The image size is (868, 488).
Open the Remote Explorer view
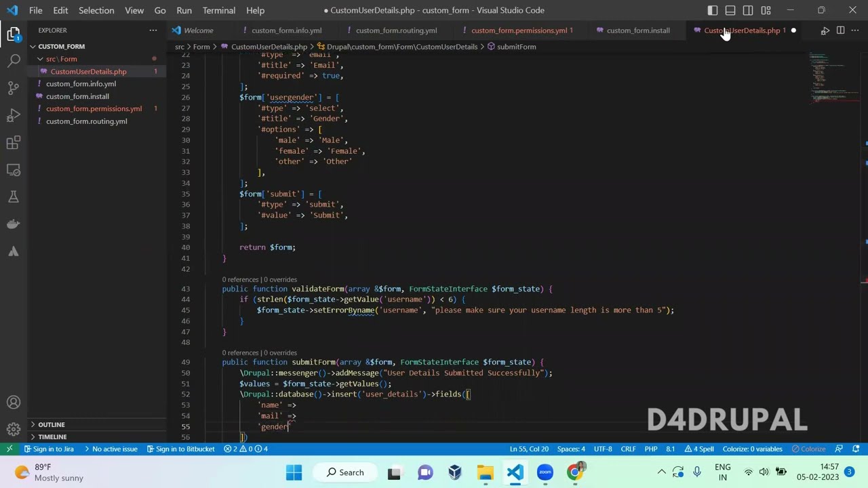click(x=14, y=169)
